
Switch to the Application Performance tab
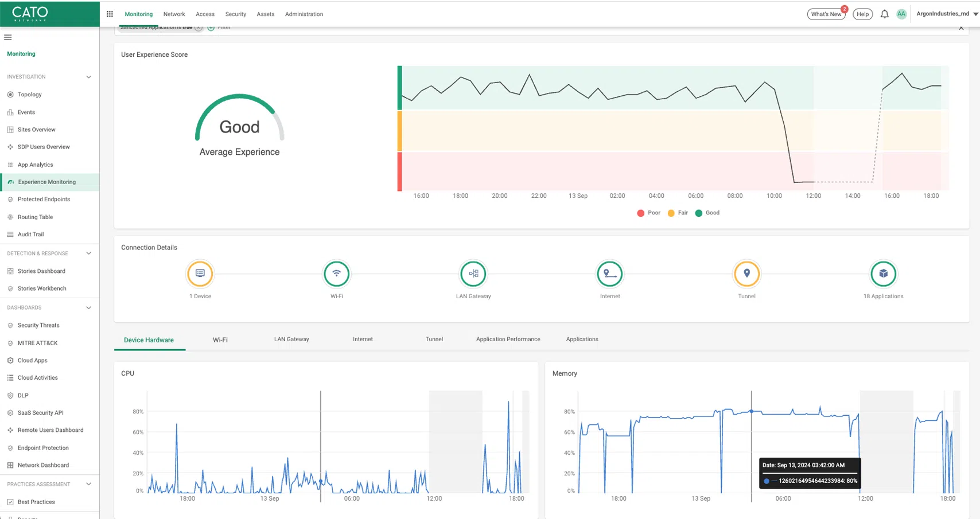coord(508,340)
